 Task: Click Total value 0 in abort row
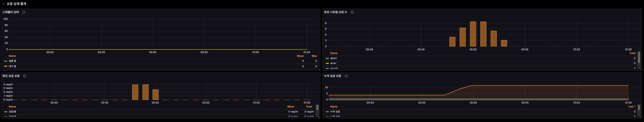(x=635, y=58)
